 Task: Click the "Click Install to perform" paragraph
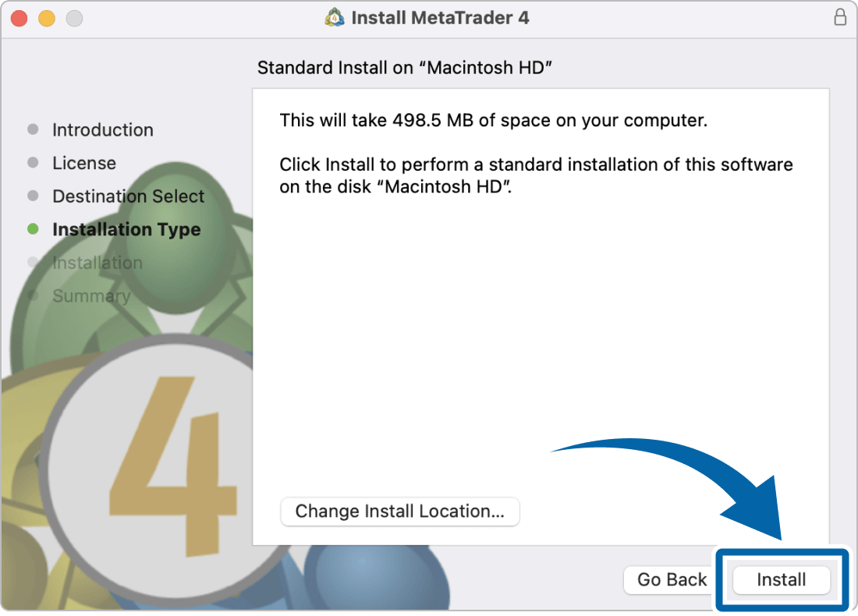[536, 175]
